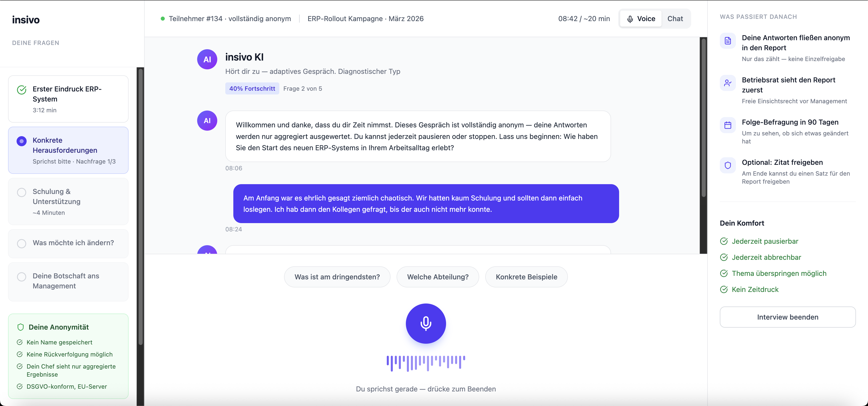Click the calendar icon for Folge-Befragung
Viewport: 868px width, 406px height.
click(x=728, y=125)
